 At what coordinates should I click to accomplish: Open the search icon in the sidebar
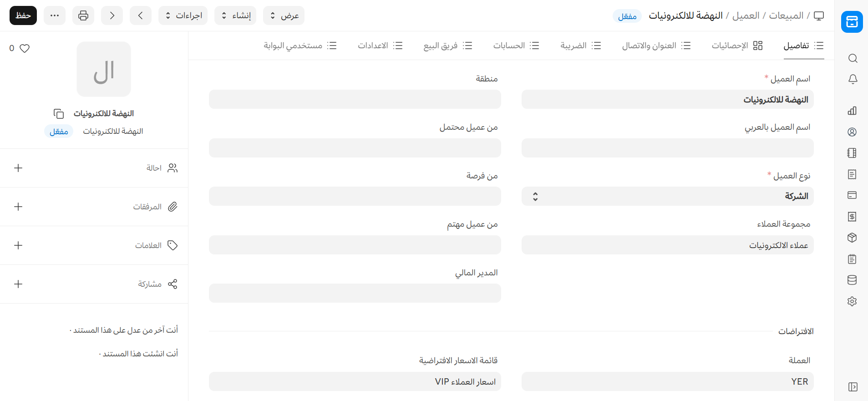(x=853, y=58)
